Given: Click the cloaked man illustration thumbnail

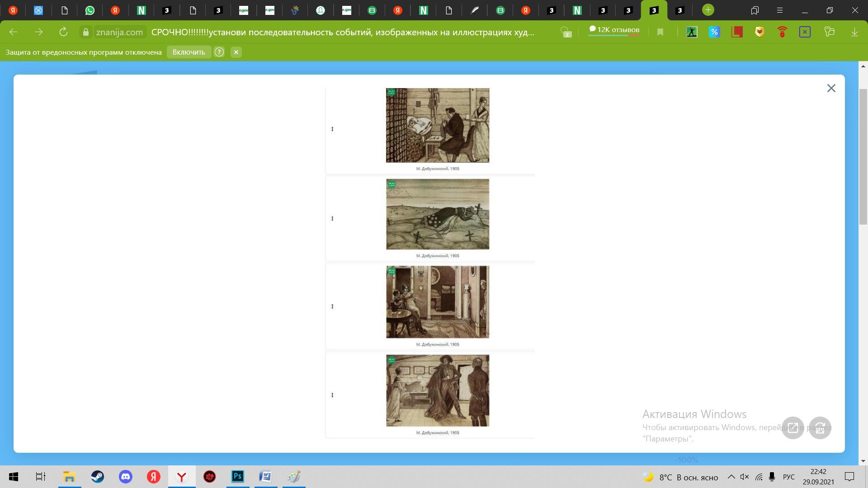Looking at the screenshot, I should pyautogui.click(x=437, y=390).
